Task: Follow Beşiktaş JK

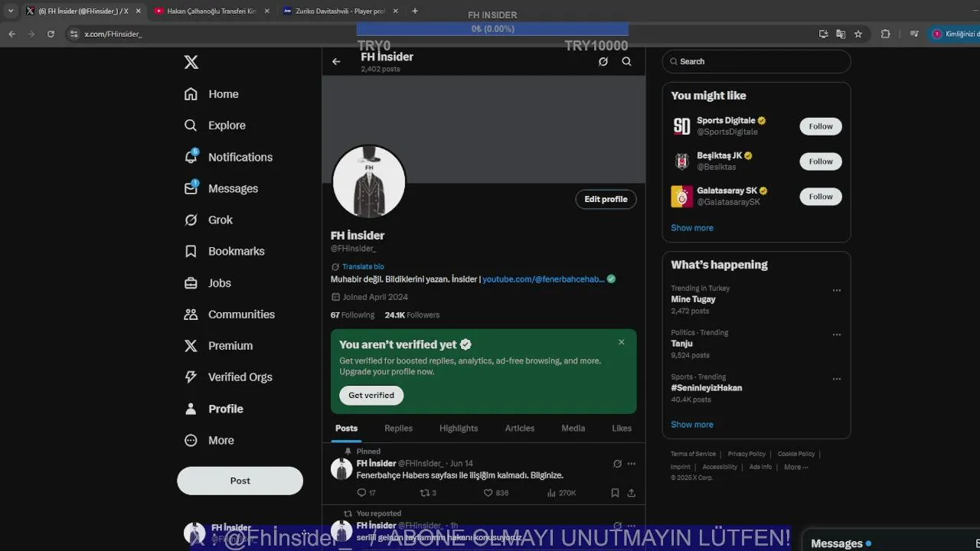Action: pyautogui.click(x=821, y=161)
